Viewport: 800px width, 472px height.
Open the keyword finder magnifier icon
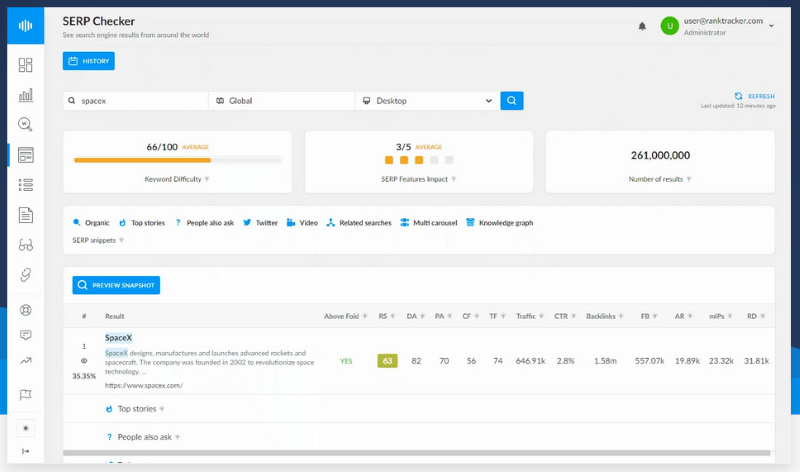click(x=26, y=125)
